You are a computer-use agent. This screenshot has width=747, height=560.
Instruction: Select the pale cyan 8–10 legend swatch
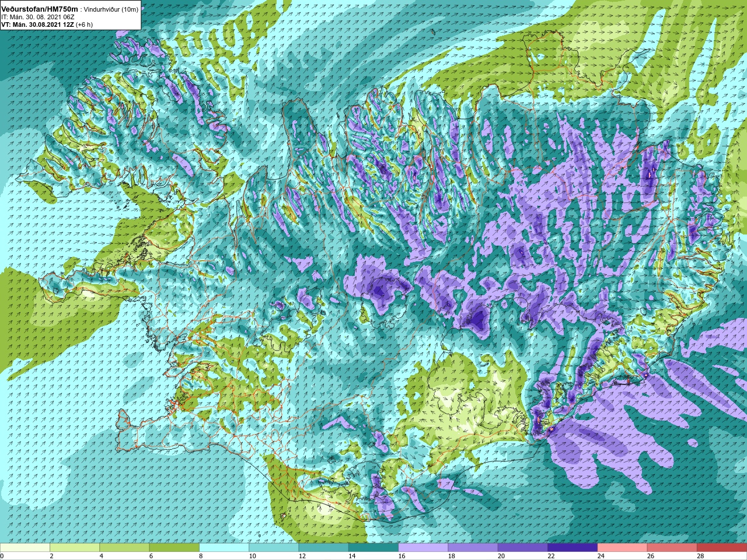pyautogui.click(x=224, y=547)
